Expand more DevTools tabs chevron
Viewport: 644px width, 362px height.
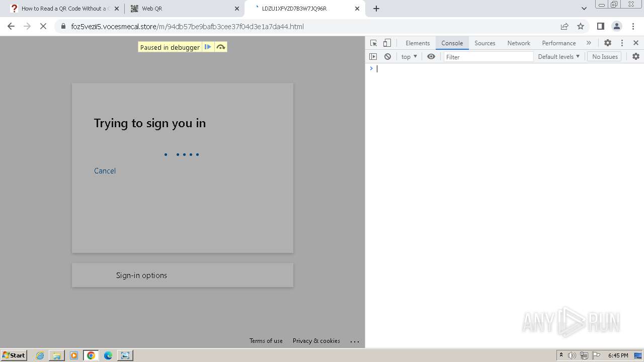[x=589, y=43]
